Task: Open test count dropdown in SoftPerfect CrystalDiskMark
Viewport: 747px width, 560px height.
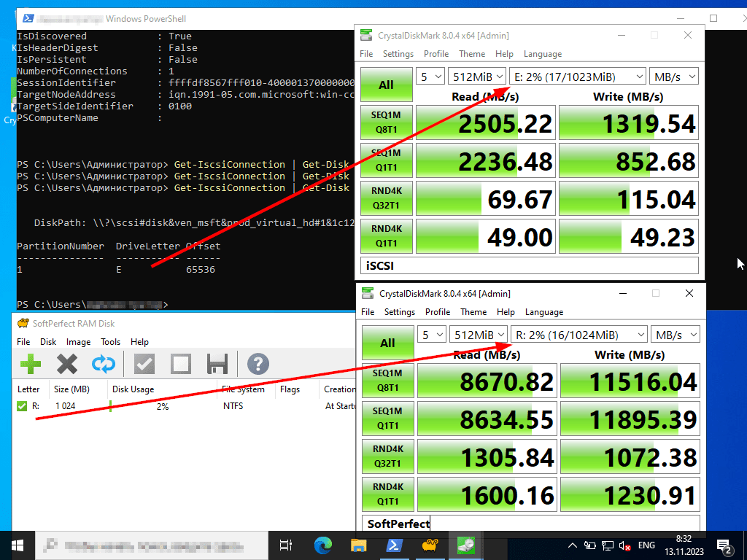Action: 432,335
